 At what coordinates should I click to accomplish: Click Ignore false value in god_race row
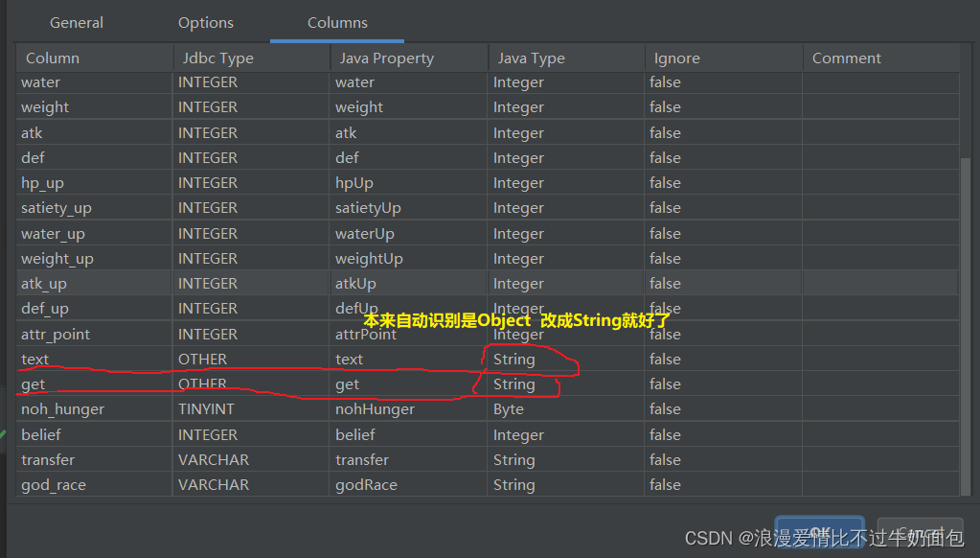[723, 485]
